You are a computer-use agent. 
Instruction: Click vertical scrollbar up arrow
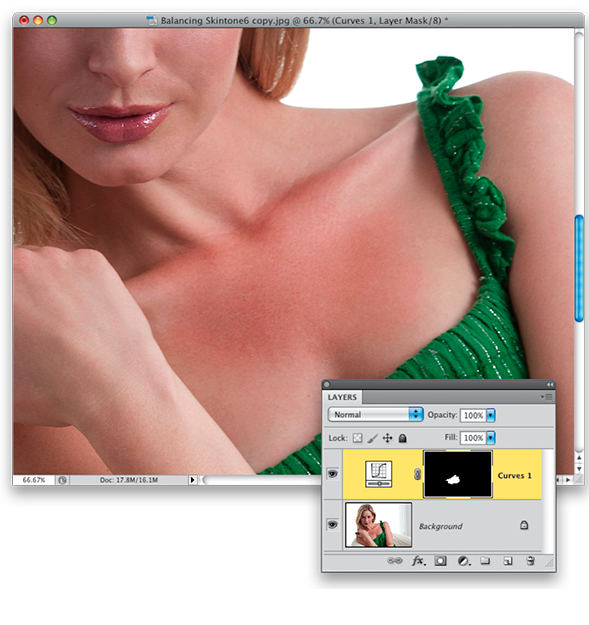579,458
